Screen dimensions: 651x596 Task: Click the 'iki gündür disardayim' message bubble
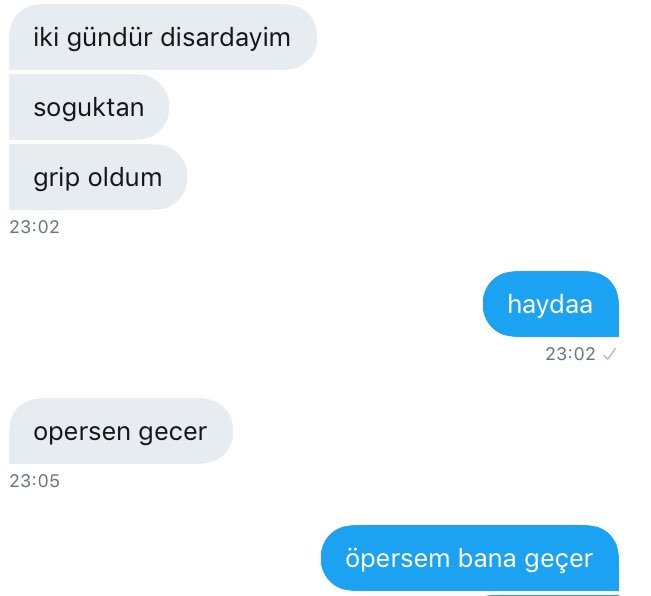pos(163,37)
